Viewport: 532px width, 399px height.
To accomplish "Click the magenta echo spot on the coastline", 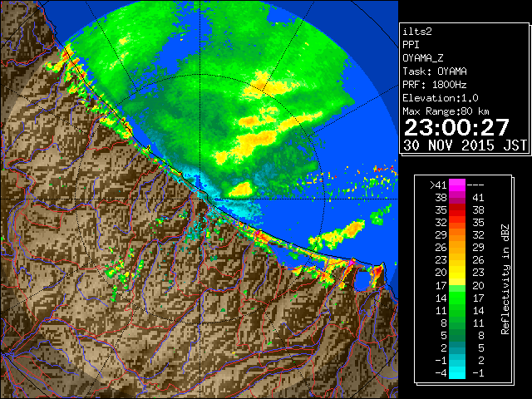I will [x=352, y=263].
